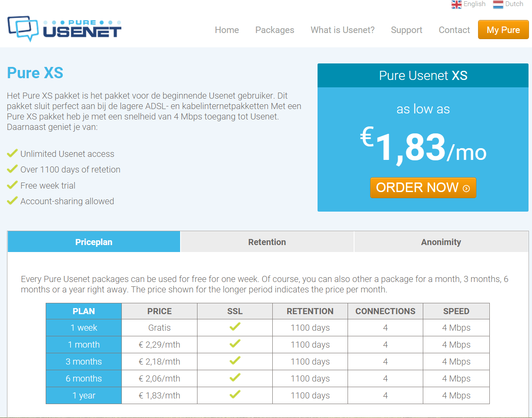Click the 4 Mbps cell in the 1 month row

pos(456,345)
